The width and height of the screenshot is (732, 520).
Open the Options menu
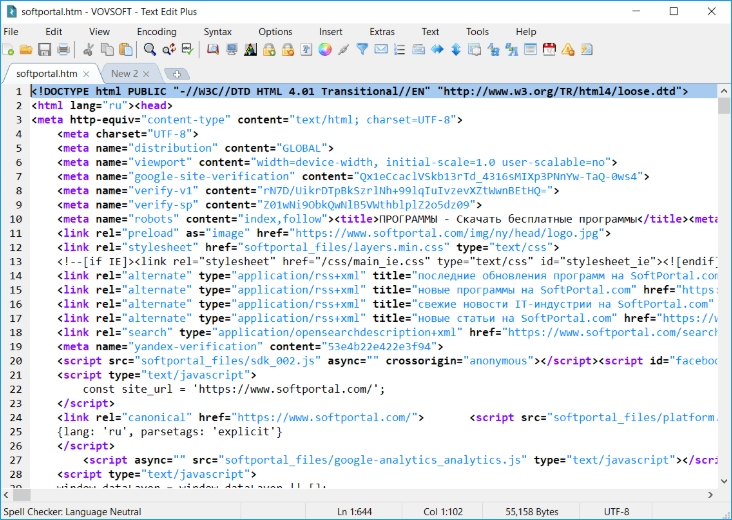[x=275, y=32]
